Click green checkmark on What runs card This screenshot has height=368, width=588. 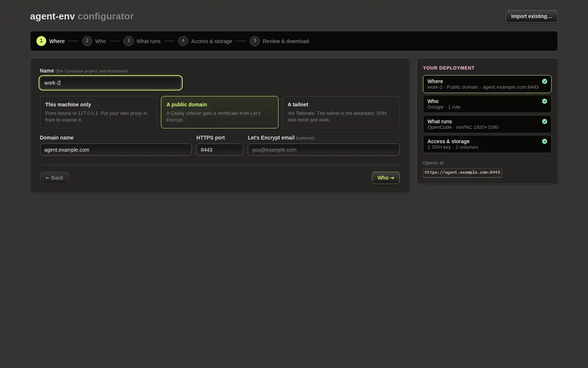[x=545, y=121]
